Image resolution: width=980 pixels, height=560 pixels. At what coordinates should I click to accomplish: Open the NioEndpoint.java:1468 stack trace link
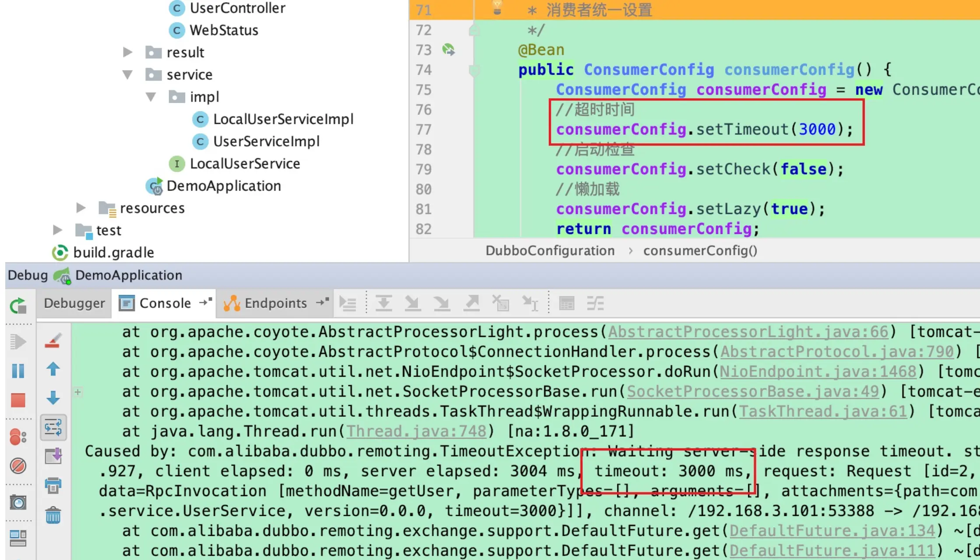(x=818, y=372)
